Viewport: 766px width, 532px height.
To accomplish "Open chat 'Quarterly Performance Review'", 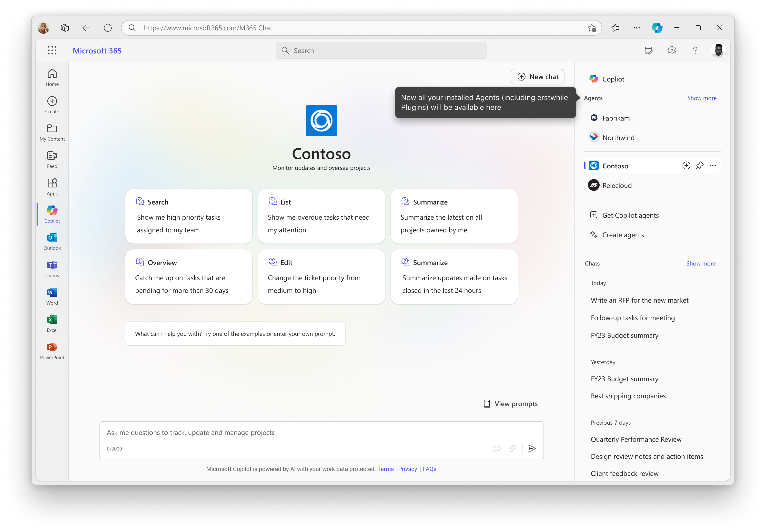I will pyautogui.click(x=636, y=439).
